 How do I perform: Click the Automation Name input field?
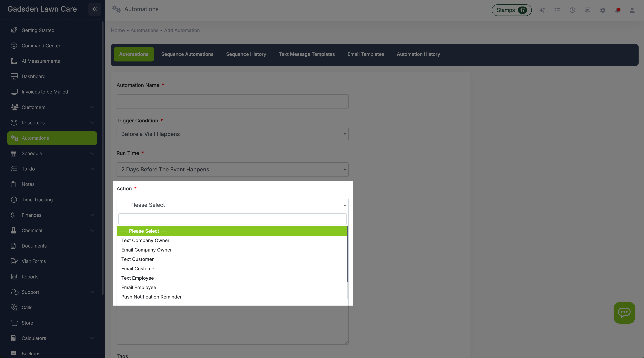click(232, 102)
